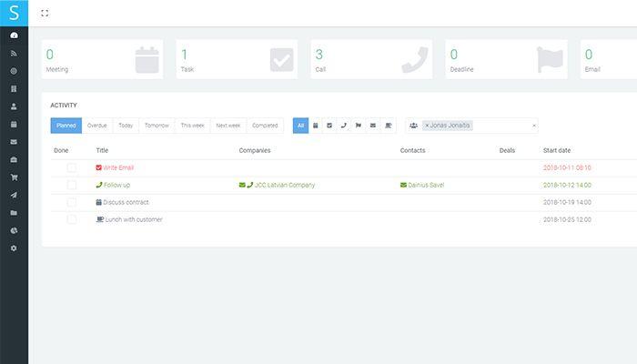Open the feed (RSS) icon in sidebar

[14, 53]
